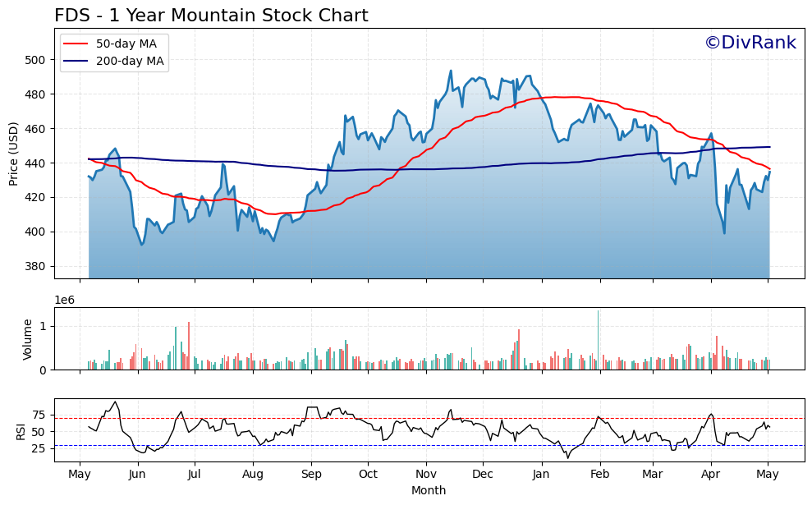Click the 'Jul' month tick label

pyautogui.click(x=195, y=475)
